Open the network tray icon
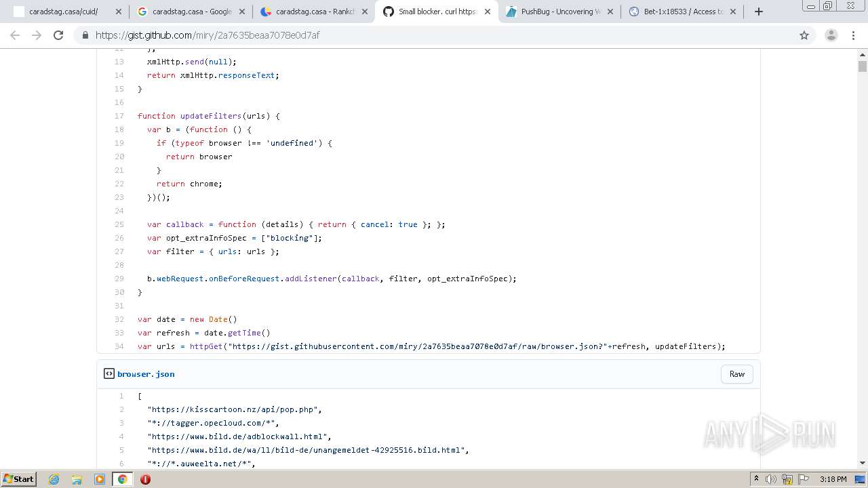The height and width of the screenshot is (488, 868). [787, 479]
